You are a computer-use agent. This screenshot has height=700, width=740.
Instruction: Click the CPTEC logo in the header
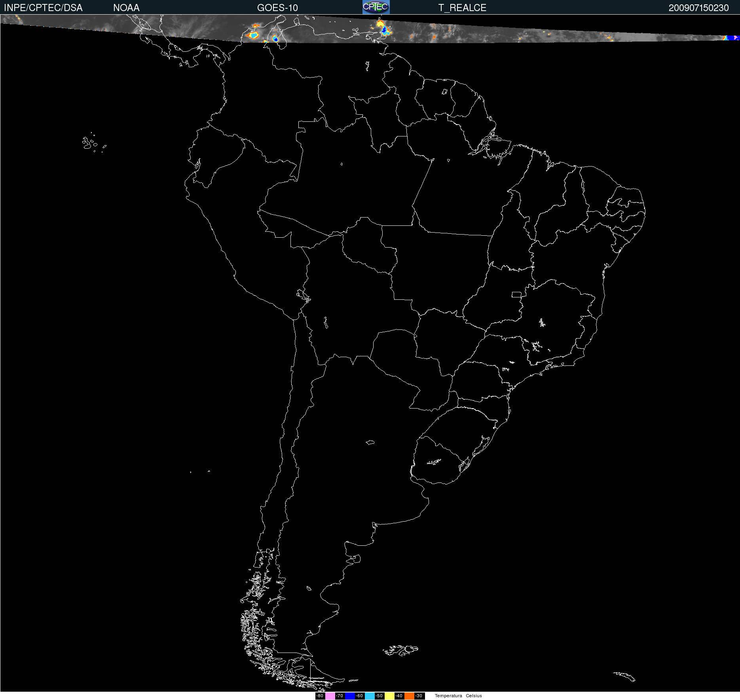click(376, 7)
